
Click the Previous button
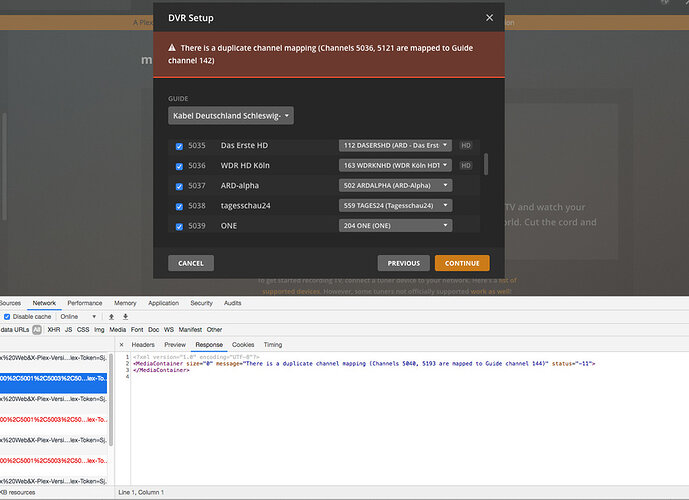(x=403, y=263)
